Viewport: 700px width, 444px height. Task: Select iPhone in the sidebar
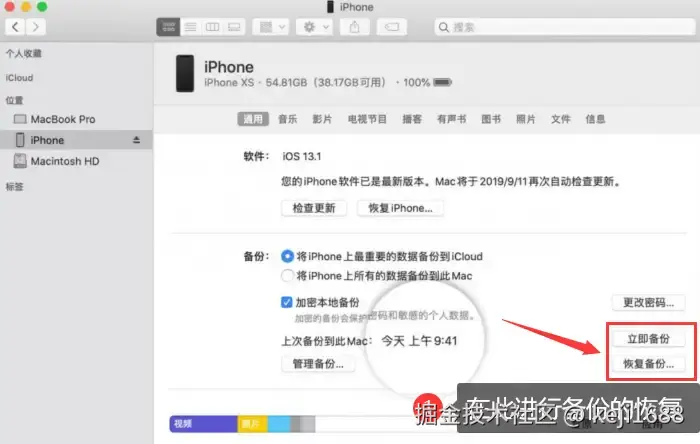point(76,140)
